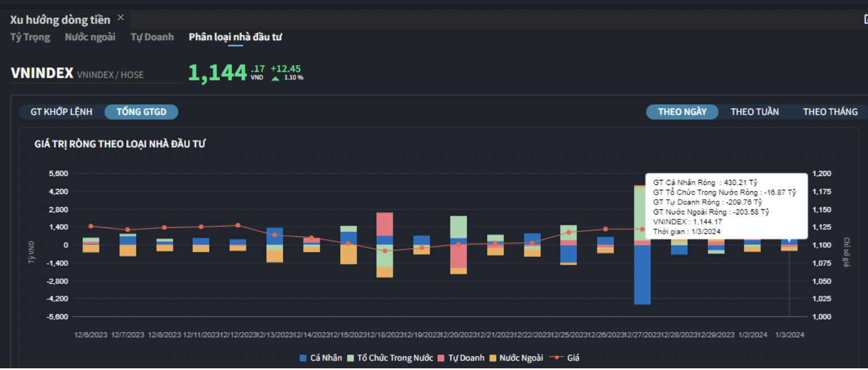The width and height of the screenshot is (868, 370).
Task: Toggle Cá Nhân blue legend swatch
Action: click(303, 358)
